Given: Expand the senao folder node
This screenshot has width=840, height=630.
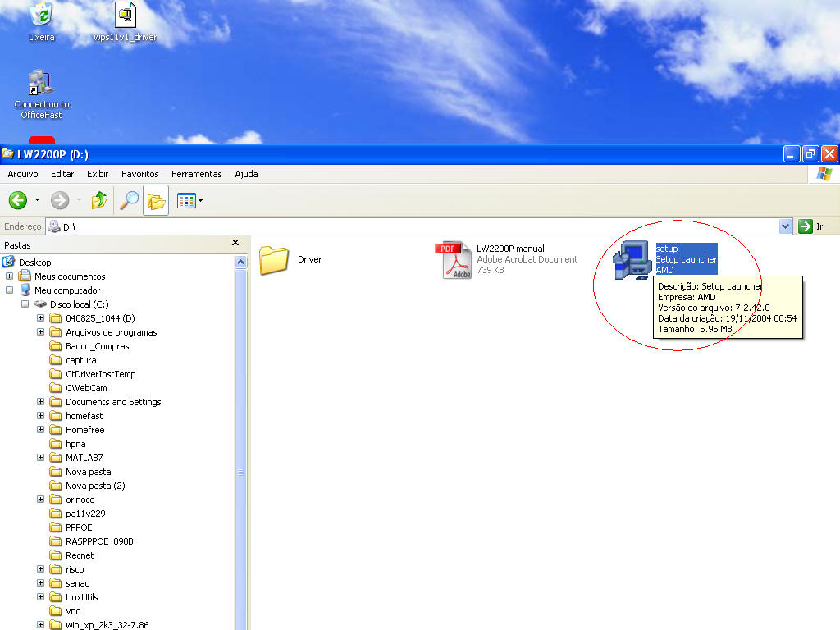Looking at the screenshot, I should coord(40,583).
